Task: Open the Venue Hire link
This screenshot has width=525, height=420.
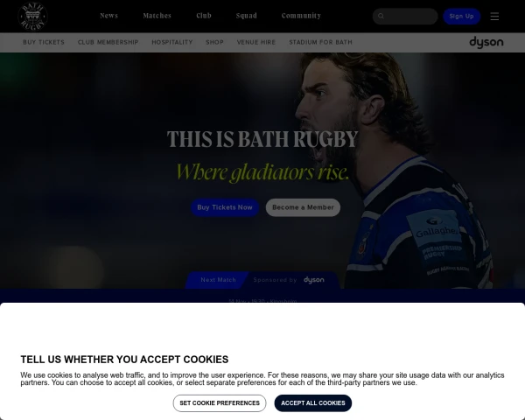Action: 256,42
